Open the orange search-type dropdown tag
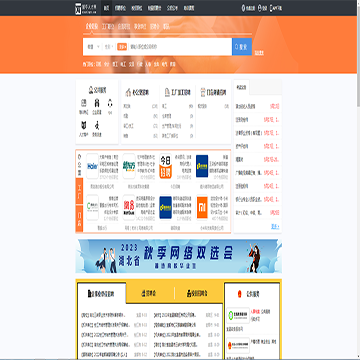360x360 pixels. [122, 47]
